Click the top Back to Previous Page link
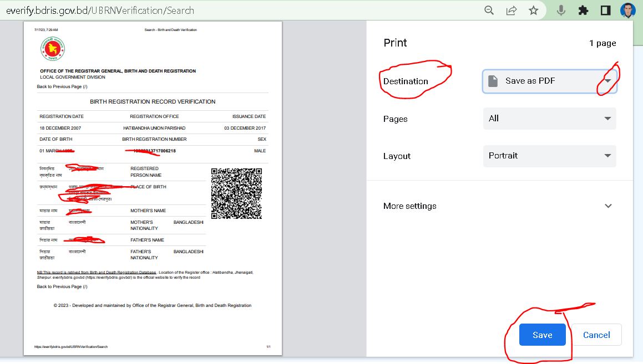 62,87
